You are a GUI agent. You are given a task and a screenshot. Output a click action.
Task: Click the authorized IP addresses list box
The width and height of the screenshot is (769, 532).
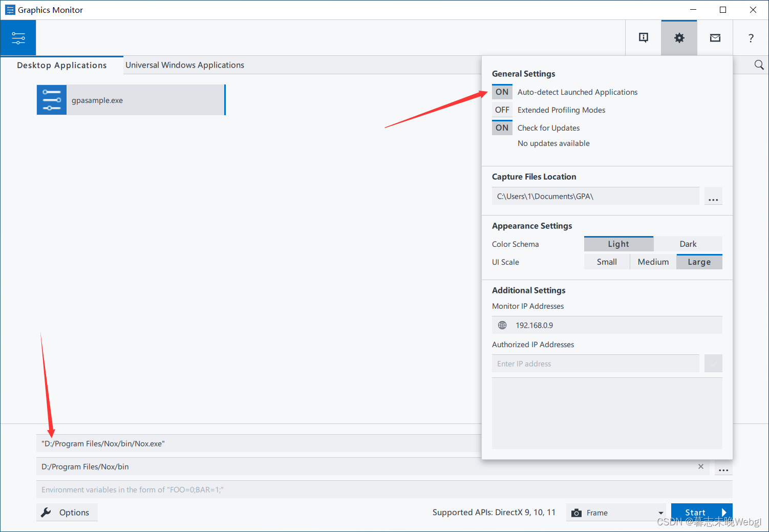point(607,414)
